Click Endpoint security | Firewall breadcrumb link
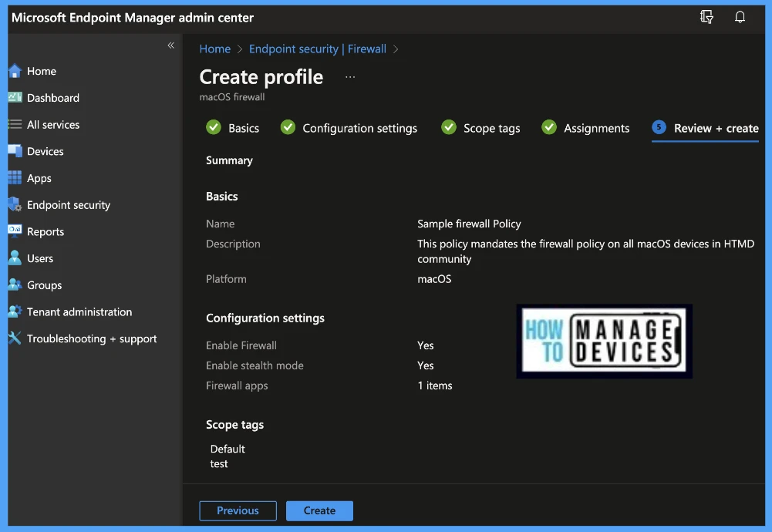Image resolution: width=772 pixels, height=532 pixels. pos(318,49)
